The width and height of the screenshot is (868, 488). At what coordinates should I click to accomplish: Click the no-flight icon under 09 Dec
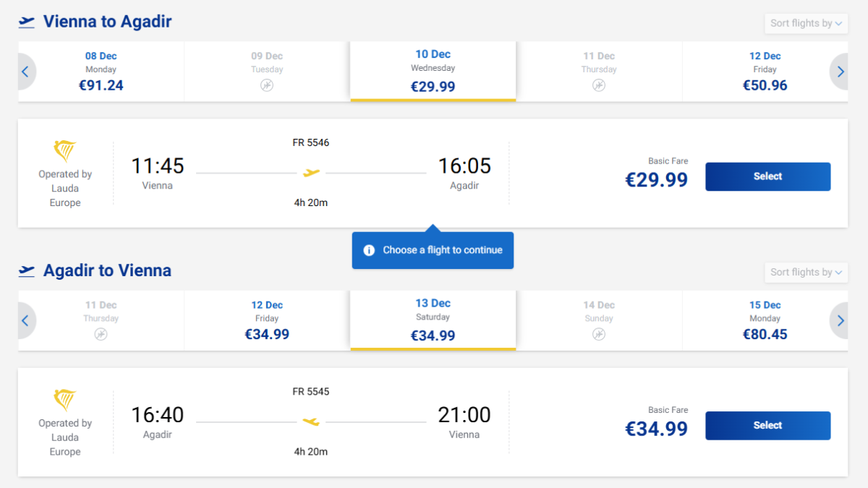coord(267,85)
